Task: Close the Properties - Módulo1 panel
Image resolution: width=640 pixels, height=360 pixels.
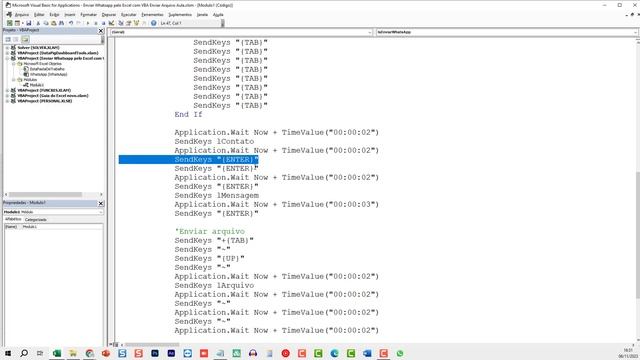Action: 101,203
